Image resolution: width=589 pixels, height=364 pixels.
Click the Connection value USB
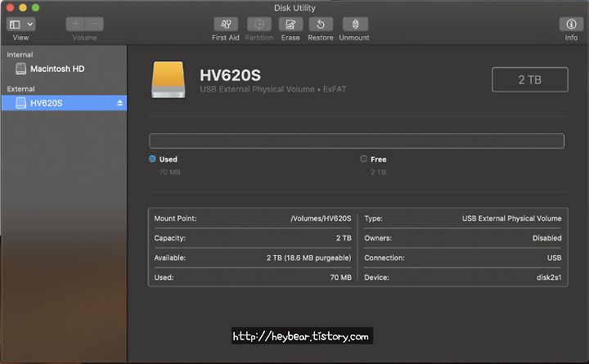tap(554, 258)
